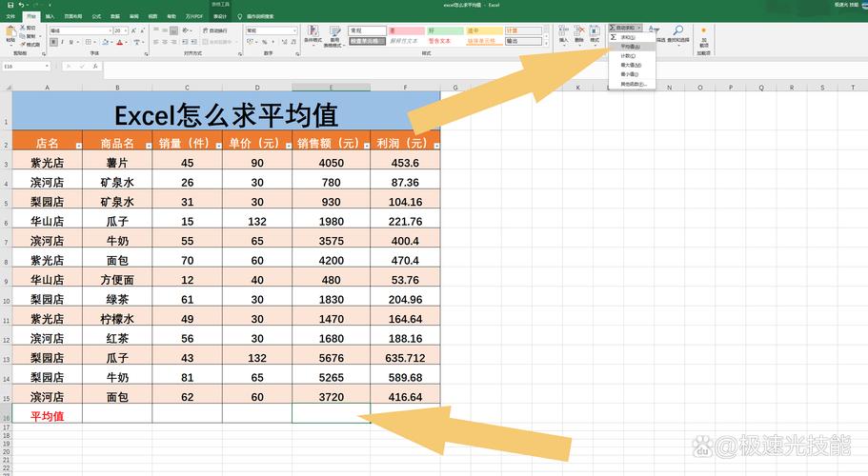868x476 pixels.
Task: Toggle the center align icon
Action: 165,42
